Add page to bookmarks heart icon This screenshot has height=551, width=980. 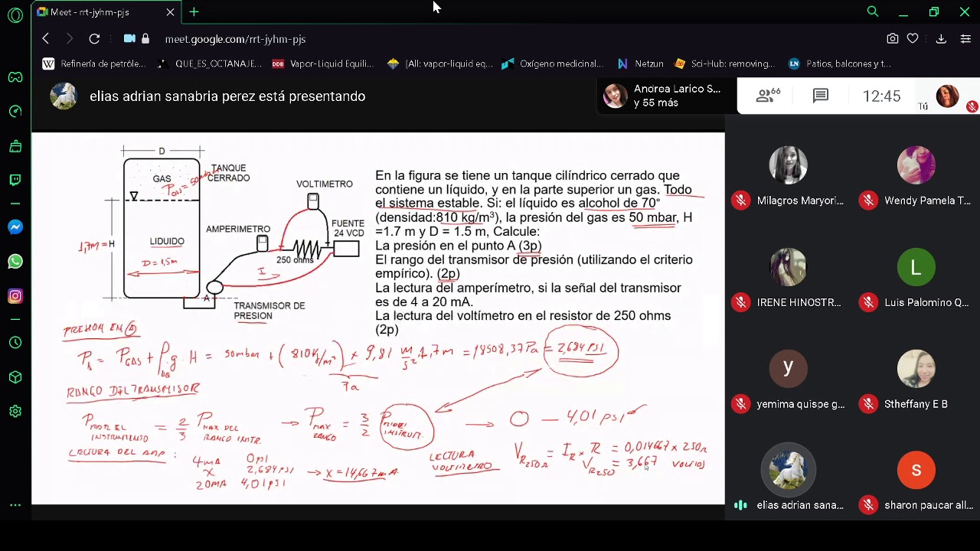[913, 38]
